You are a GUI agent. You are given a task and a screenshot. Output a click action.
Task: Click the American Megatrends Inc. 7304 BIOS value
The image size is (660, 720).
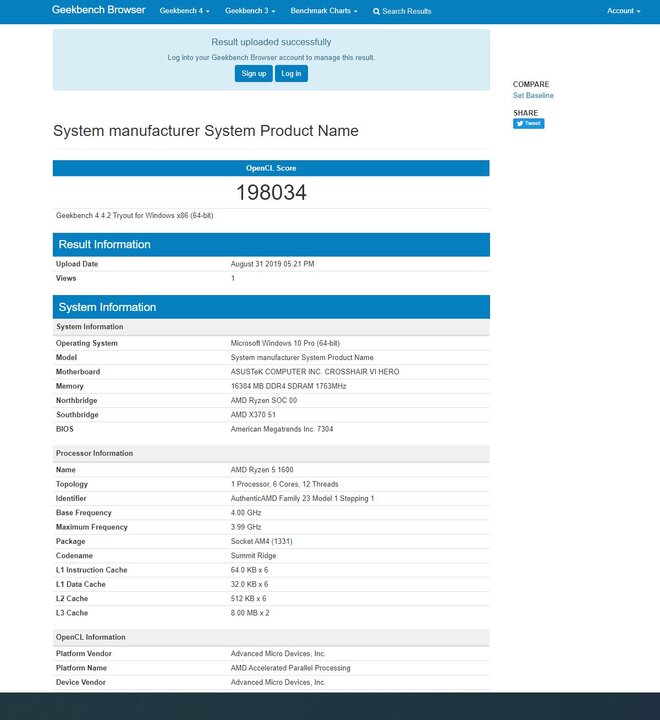(282, 429)
